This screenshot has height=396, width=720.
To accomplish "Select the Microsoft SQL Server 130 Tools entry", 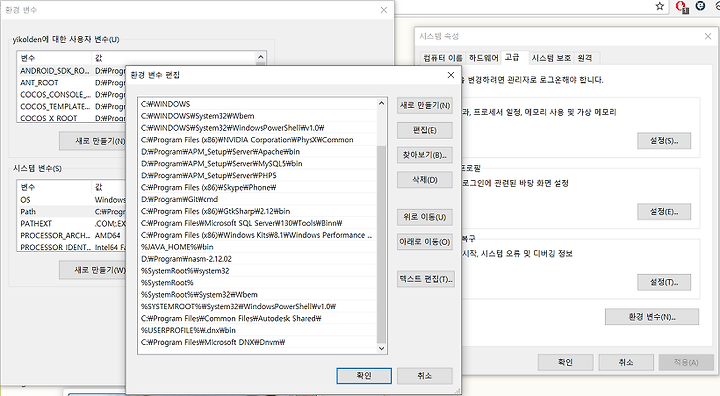I will [258, 223].
